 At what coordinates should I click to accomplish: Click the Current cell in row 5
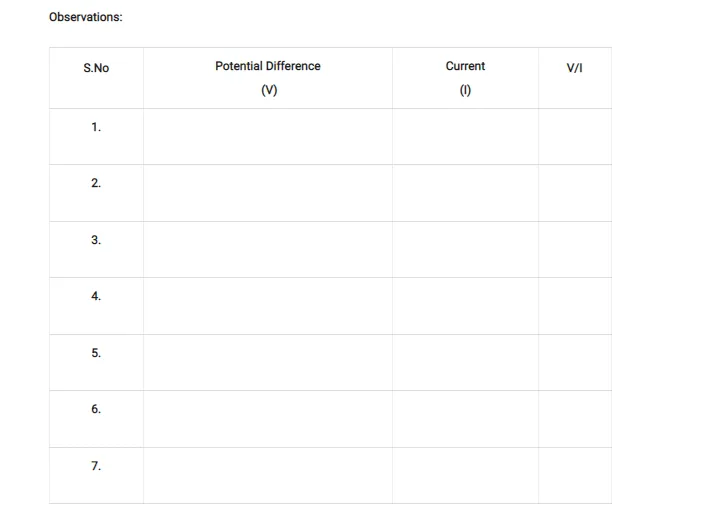(x=465, y=362)
